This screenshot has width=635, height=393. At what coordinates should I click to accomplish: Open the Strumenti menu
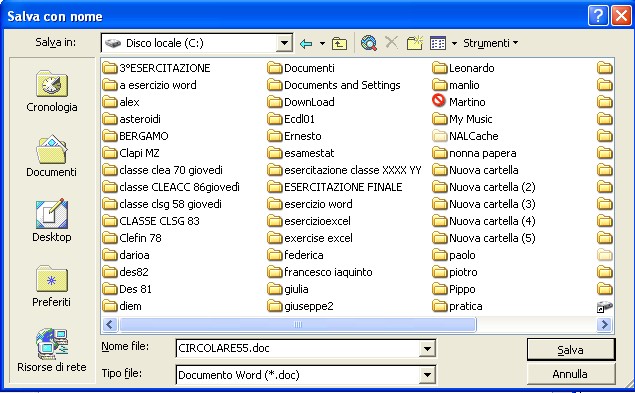pos(490,43)
